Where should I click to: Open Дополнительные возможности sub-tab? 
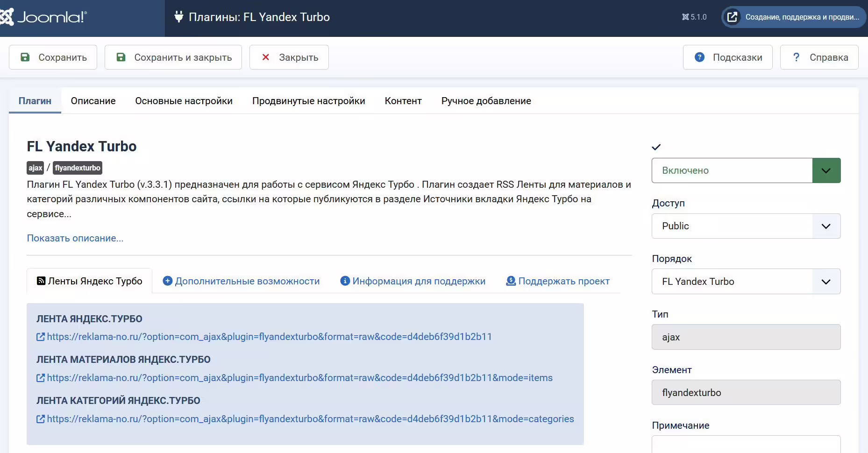pyautogui.click(x=242, y=281)
